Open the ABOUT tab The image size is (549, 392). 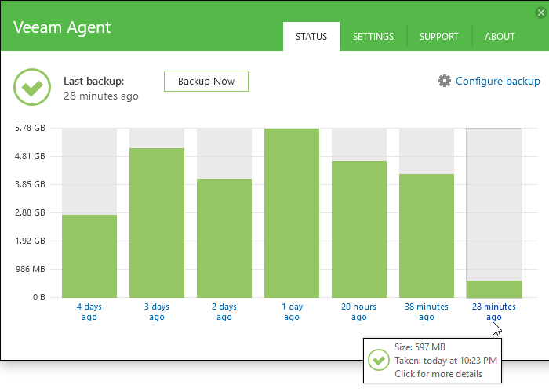tap(500, 36)
